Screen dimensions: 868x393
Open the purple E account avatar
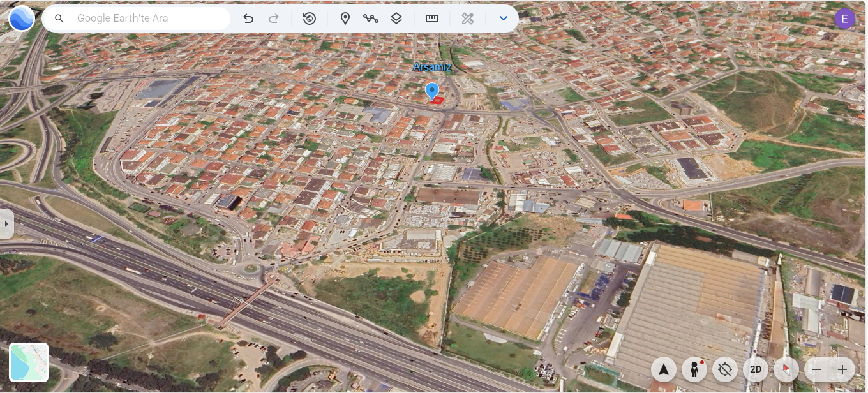coord(845,19)
